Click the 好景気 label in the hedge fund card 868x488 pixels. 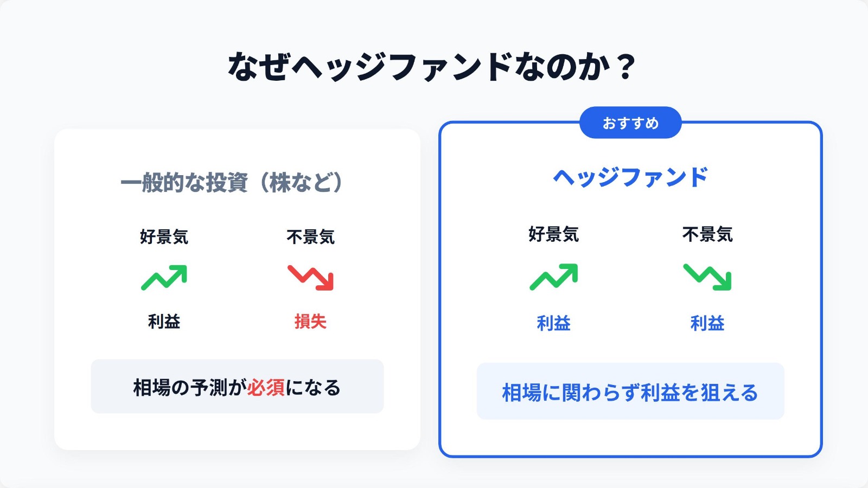pyautogui.click(x=553, y=234)
